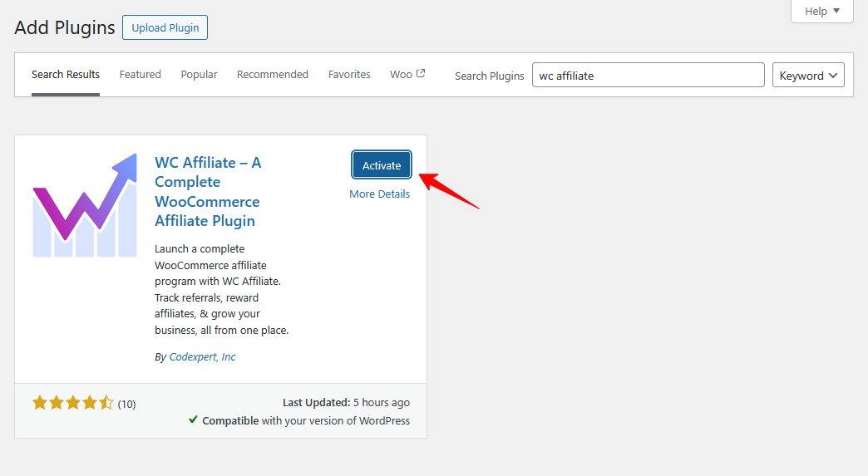Open the Featured plugins tab
This screenshot has width=868, height=476.
140,75
